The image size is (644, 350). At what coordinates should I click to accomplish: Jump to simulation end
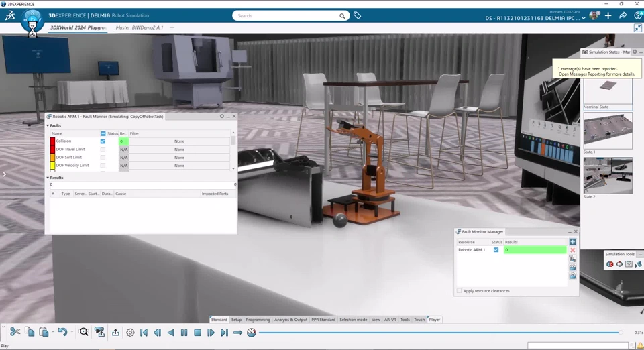coord(224,333)
